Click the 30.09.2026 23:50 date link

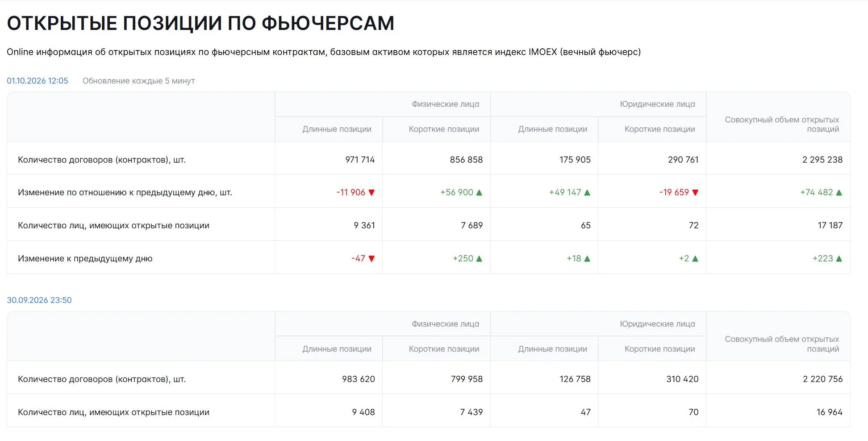[x=39, y=300]
